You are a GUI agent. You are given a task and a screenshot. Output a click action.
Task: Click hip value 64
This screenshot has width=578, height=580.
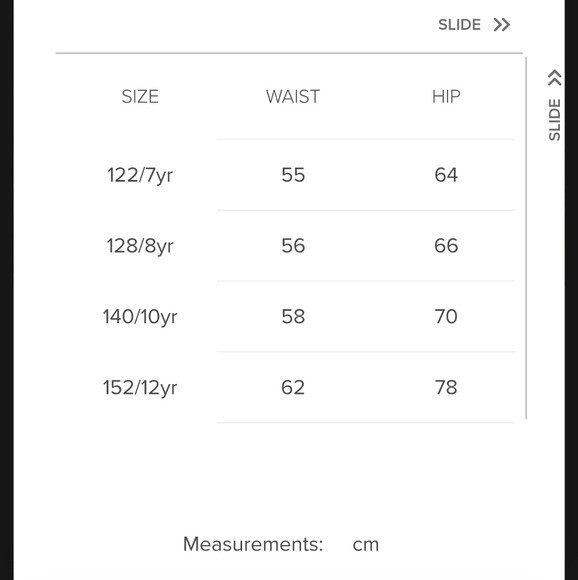(446, 175)
